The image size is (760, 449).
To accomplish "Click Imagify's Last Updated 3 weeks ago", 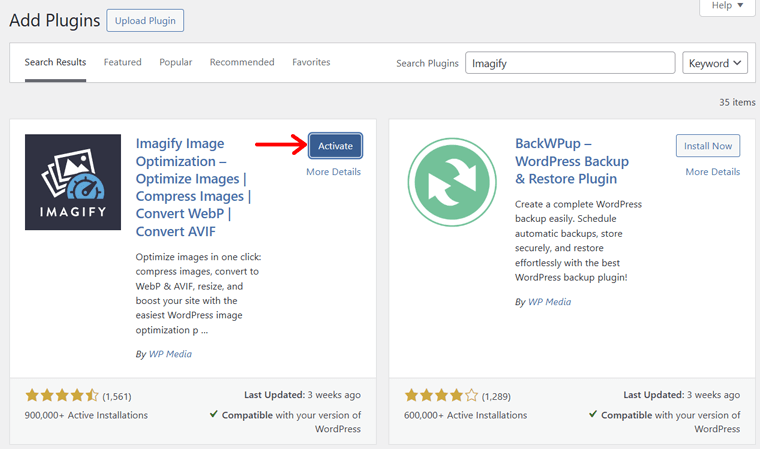I will pyautogui.click(x=302, y=395).
